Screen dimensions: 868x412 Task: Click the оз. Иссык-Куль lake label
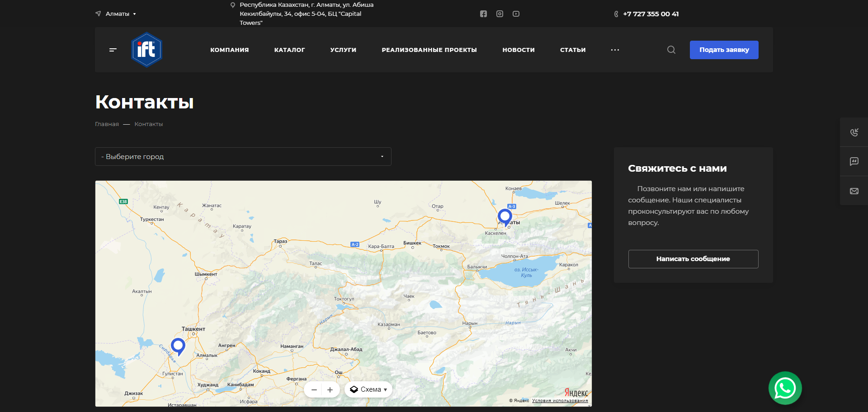click(x=526, y=272)
